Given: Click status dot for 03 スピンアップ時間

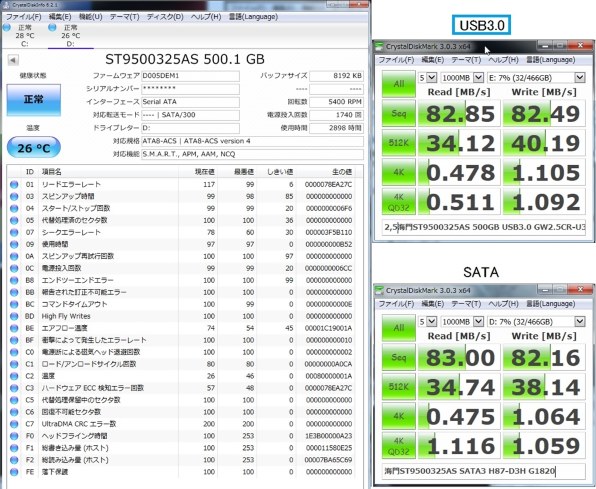Looking at the screenshot, I should click(14, 197).
